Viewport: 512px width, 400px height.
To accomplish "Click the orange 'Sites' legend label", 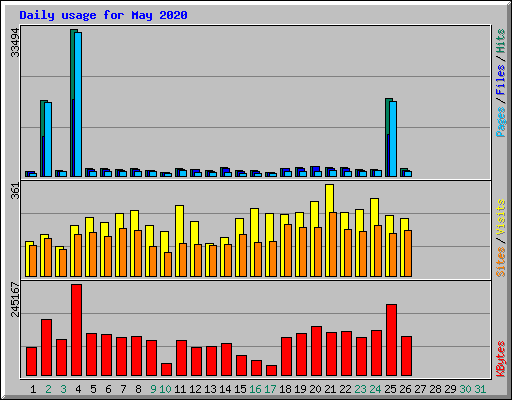I will pyautogui.click(x=501, y=262).
